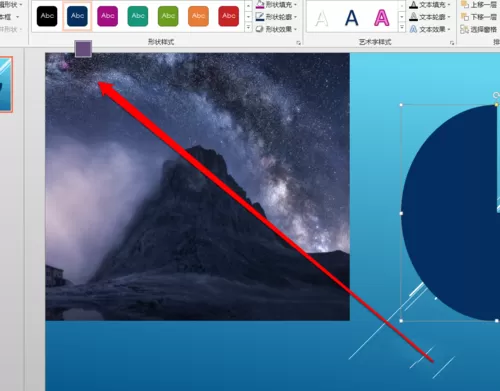Image resolution: width=500 pixels, height=391 pixels.
Task: Click the text fill A icon
Action: pyautogui.click(x=413, y=5)
